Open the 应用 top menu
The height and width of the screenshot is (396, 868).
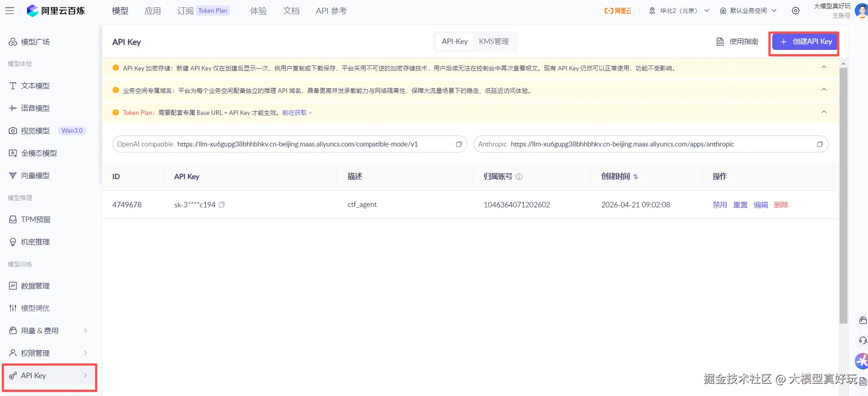pyautogui.click(x=153, y=11)
